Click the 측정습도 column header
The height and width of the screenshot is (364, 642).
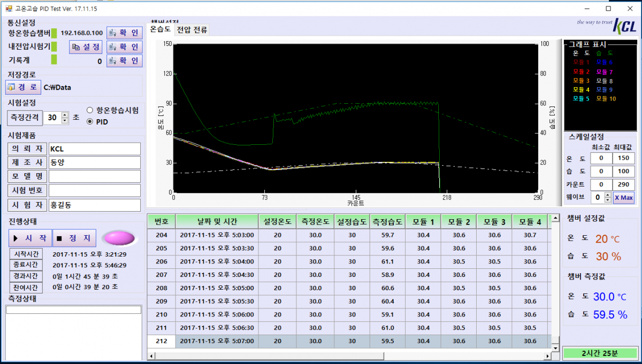click(x=387, y=221)
